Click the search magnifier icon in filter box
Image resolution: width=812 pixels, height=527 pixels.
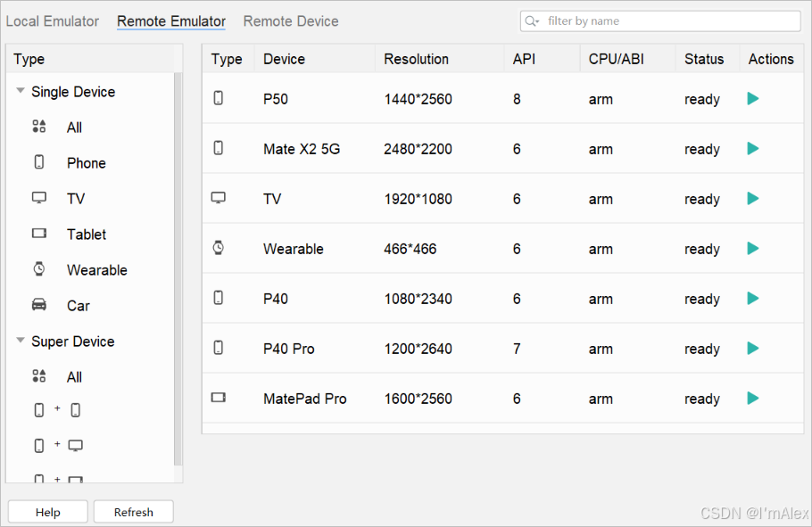coord(531,21)
